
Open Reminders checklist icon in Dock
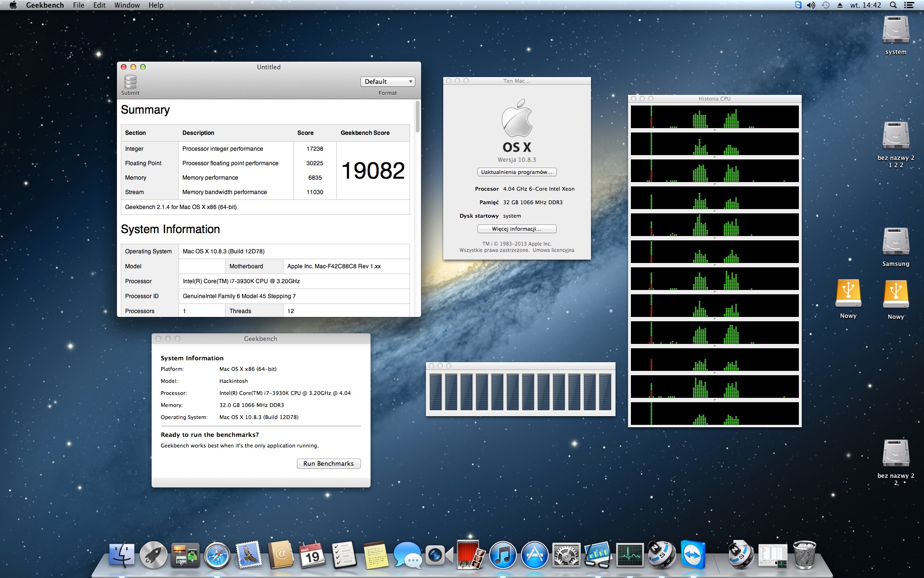(344, 555)
